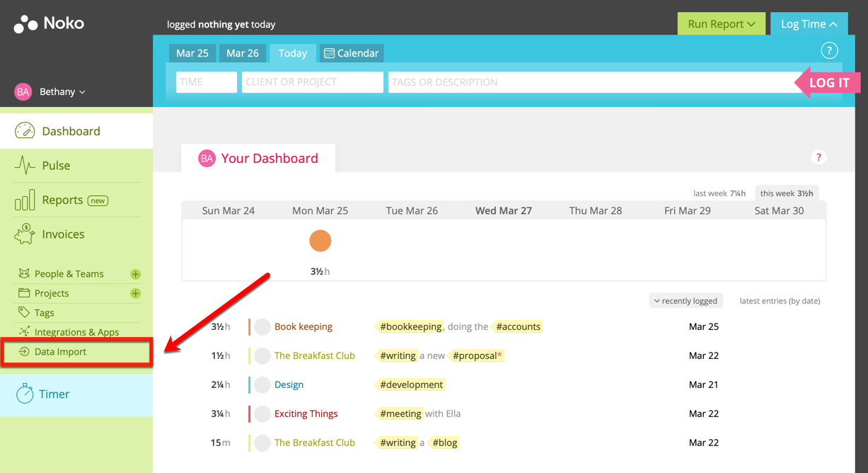Open The Breakfast Club 15m entry

click(x=315, y=443)
